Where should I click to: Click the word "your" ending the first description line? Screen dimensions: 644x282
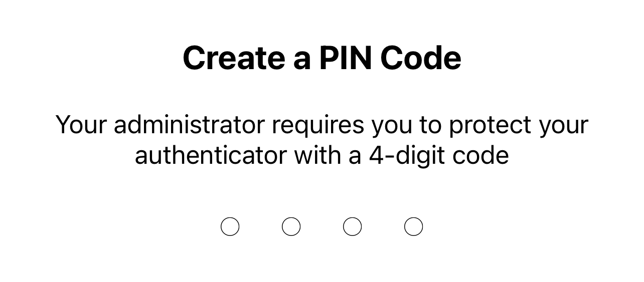563,124
